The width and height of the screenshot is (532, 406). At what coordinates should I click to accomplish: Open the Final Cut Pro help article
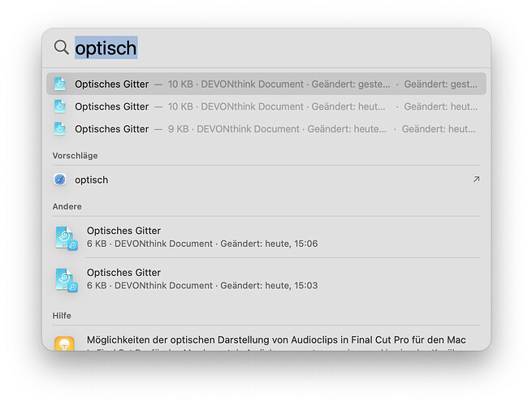tap(276, 340)
